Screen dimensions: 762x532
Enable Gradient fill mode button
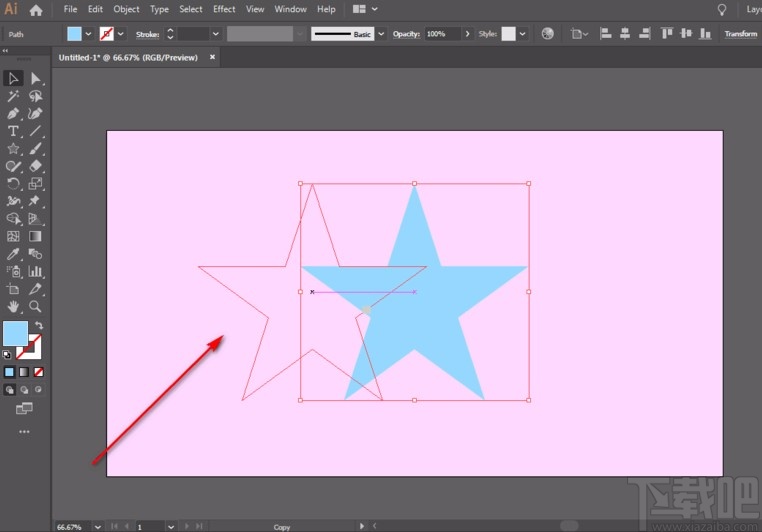pyautogui.click(x=24, y=372)
